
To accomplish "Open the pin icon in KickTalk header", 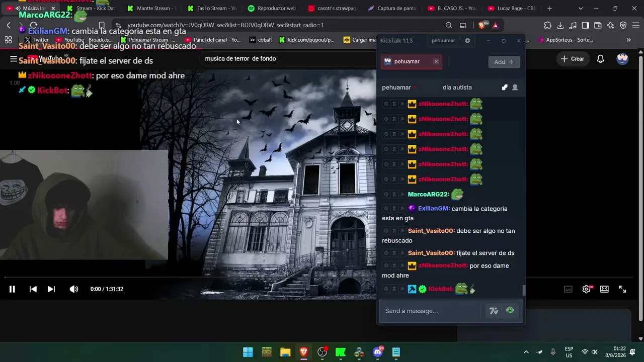I will click(x=505, y=87).
